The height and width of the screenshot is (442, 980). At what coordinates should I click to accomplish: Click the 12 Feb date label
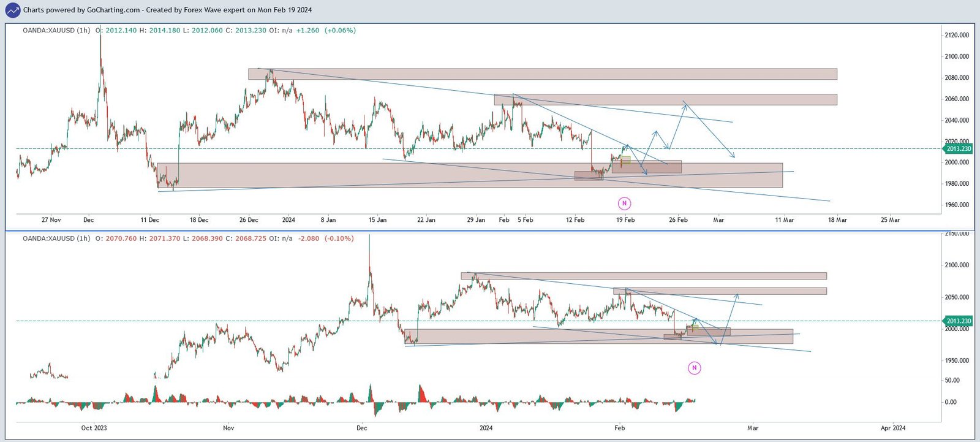click(x=575, y=220)
